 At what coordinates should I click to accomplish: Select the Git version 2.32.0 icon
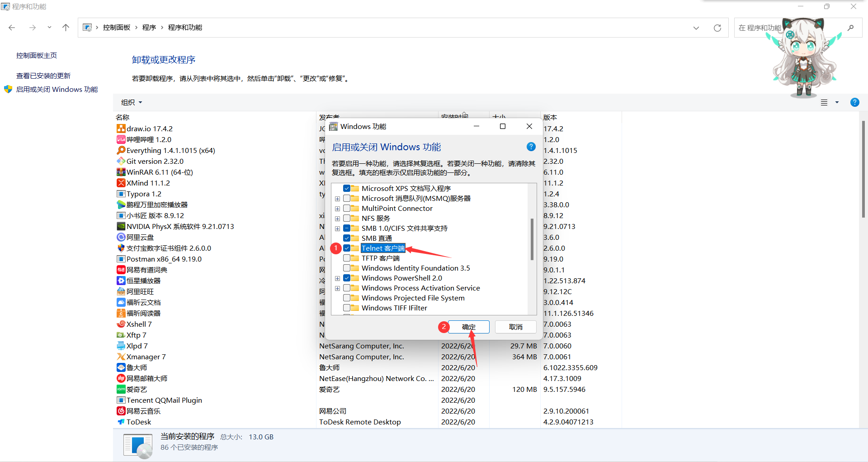tap(121, 161)
